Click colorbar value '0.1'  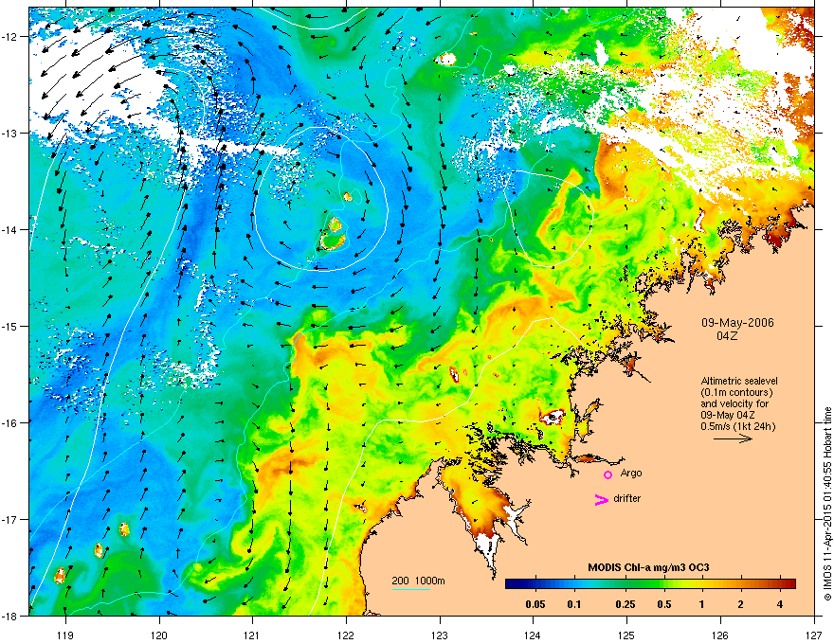click(x=574, y=604)
